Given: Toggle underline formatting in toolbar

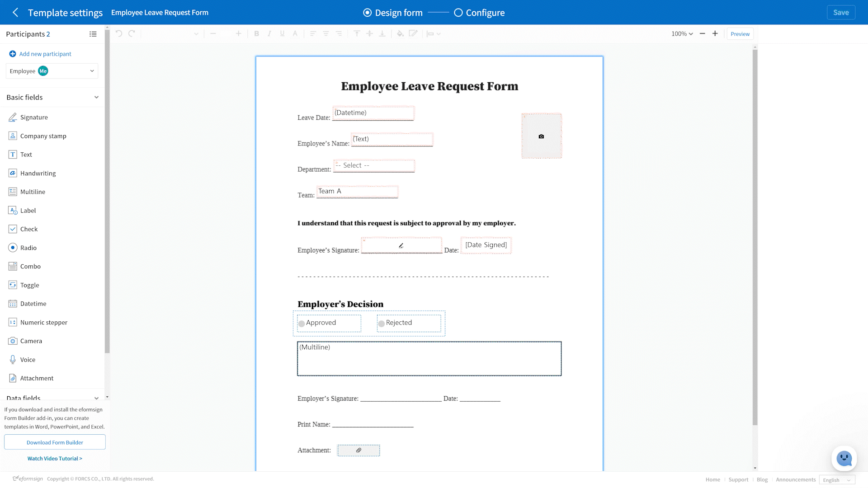Looking at the screenshot, I should point(282,33).
